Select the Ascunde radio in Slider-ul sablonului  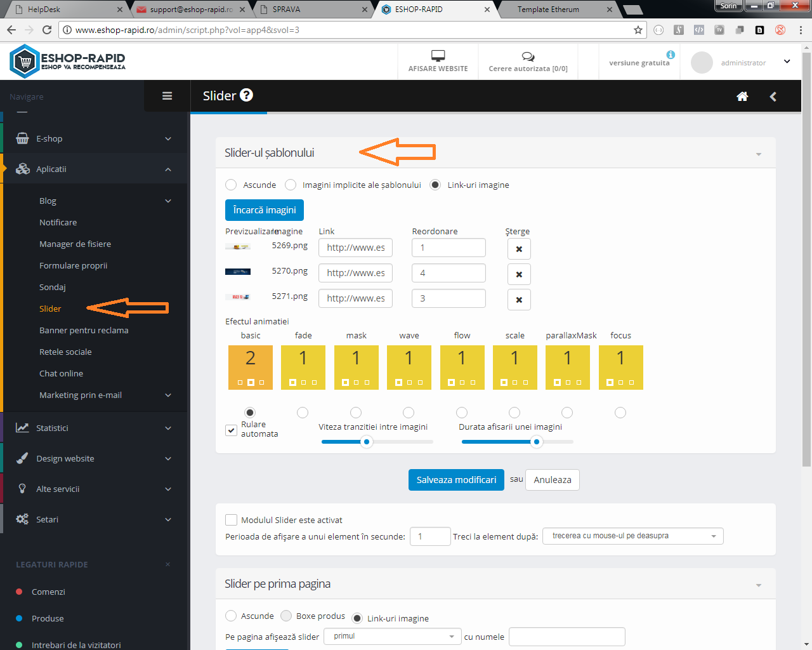tap(231, 185)
